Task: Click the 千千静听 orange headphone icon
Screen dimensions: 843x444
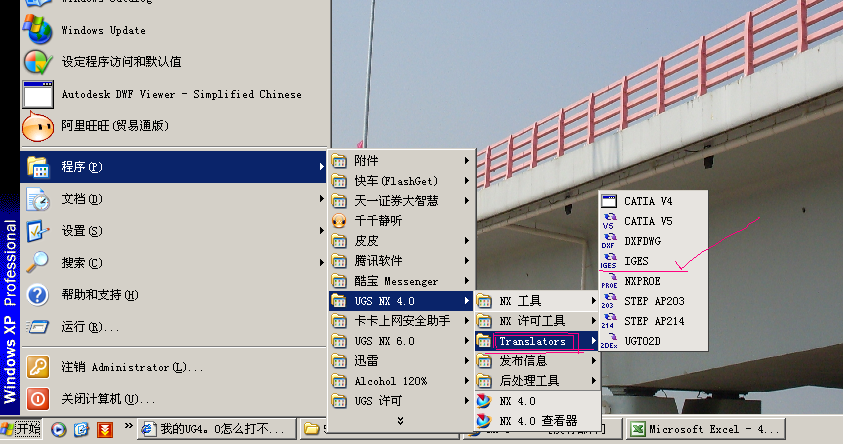Action: 339,221
